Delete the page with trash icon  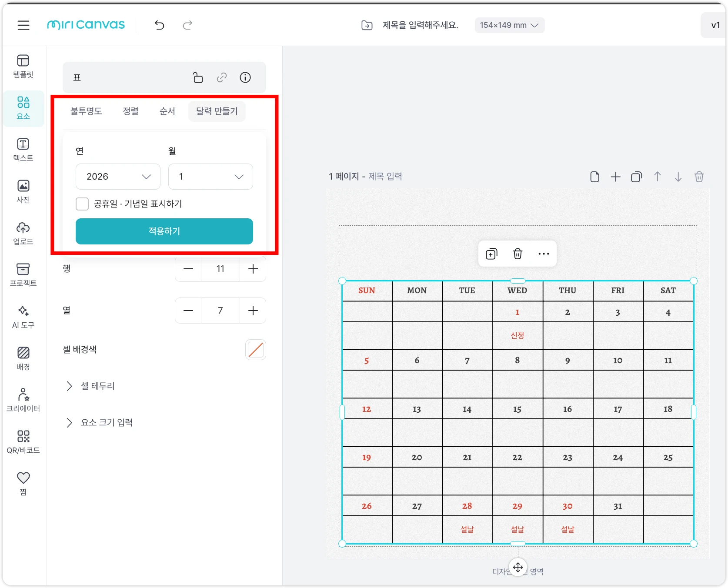click(x=699, y=177)
